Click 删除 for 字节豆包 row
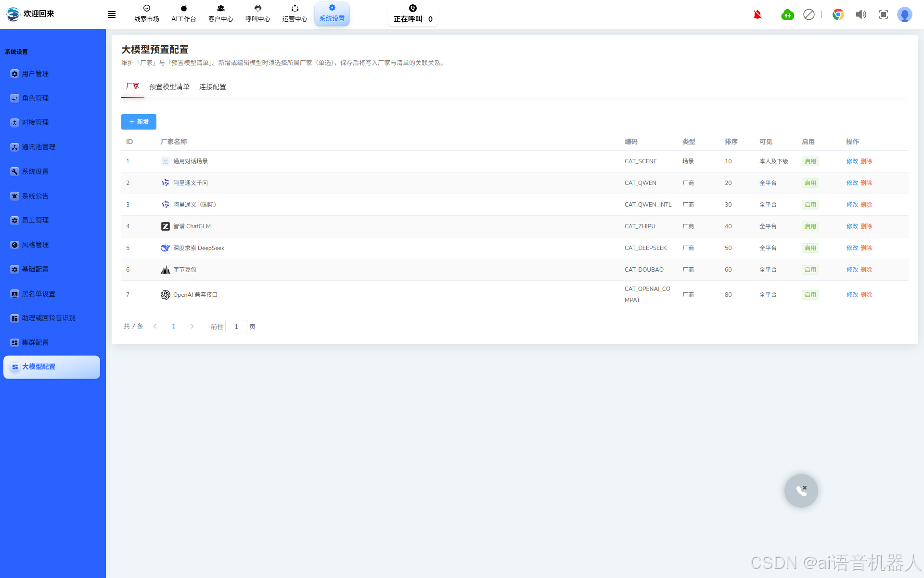This screenshot has width=924, height=578. (x=866, y=270)
